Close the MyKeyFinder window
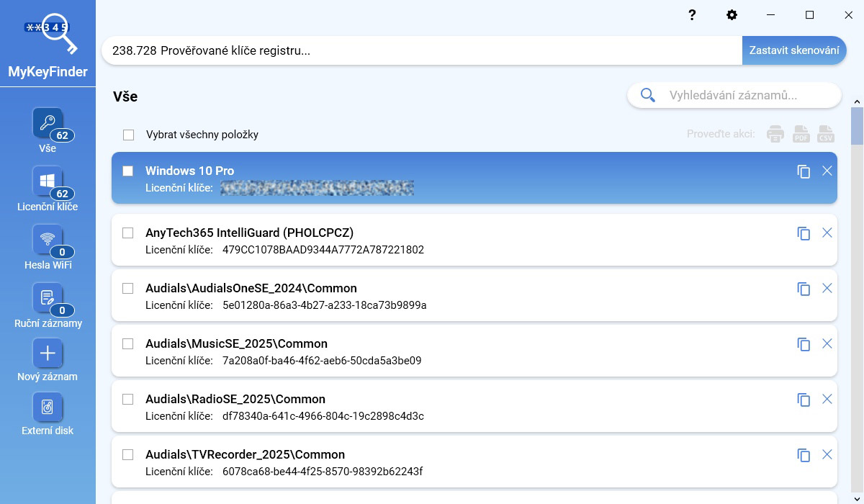This screenshot has width=864, height=504. (x=848, y=15)
